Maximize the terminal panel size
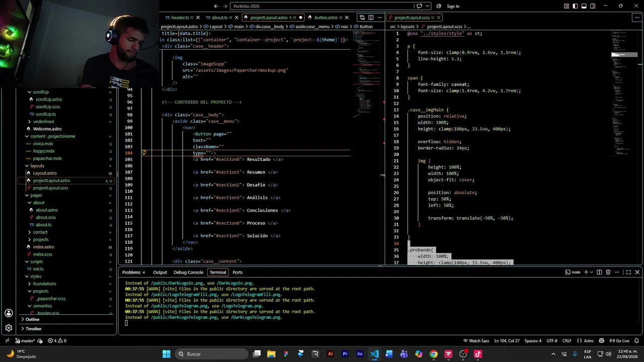The width and height of the screenshot is (644, 362). coord(628,272)
